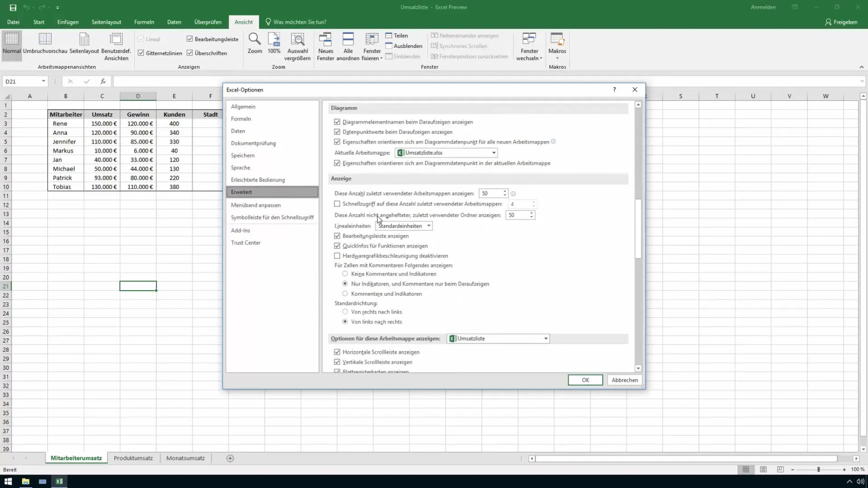This screenshot has height=488, width=868.
Task: Click Alle anordnen arrange all
Action: tap(348, 47)
